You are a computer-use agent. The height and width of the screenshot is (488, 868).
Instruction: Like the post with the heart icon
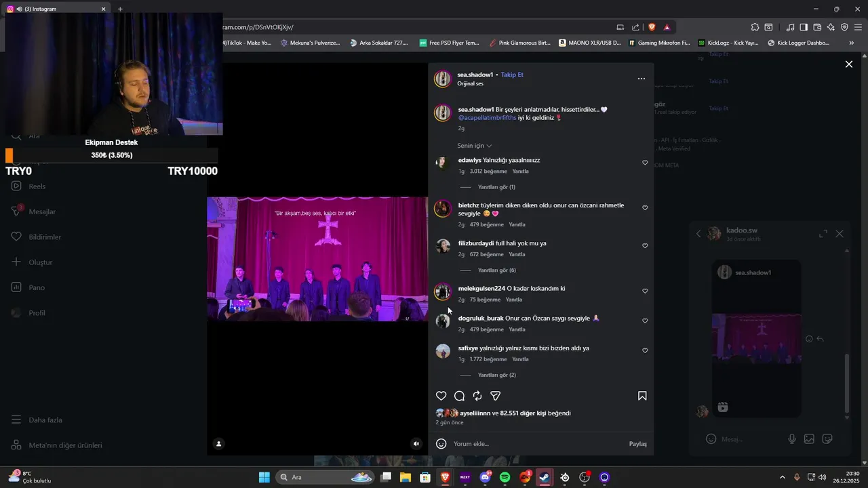click(441, 396)
